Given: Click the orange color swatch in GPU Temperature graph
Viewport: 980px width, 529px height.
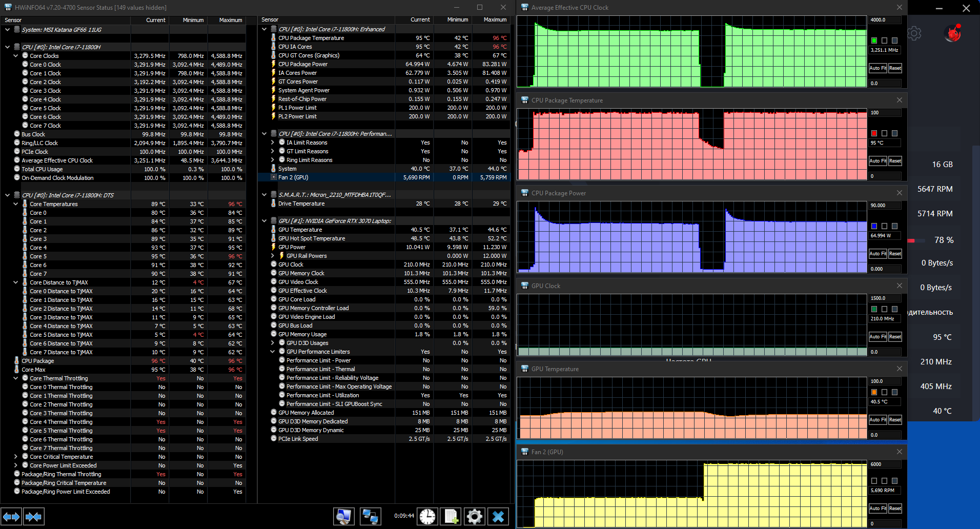Looking at the screenshot, I should (x=874, y=392).
